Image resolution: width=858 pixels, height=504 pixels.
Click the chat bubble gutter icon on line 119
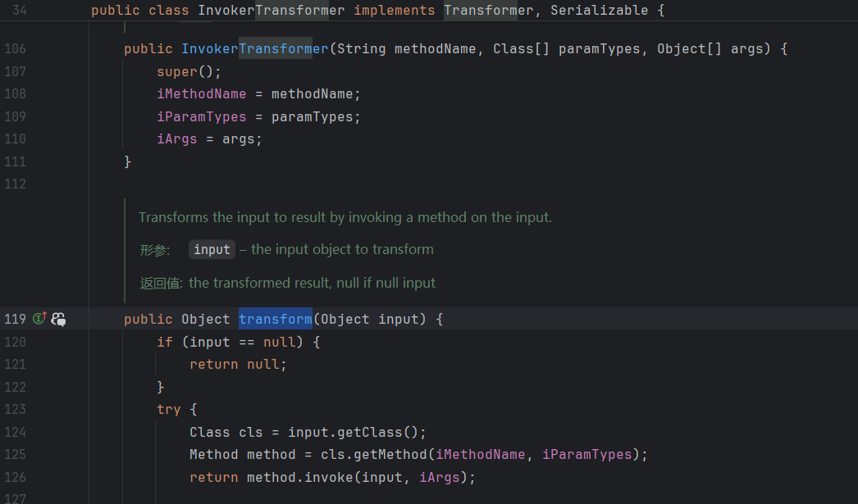pyautogui.click(x=59, y=320)
